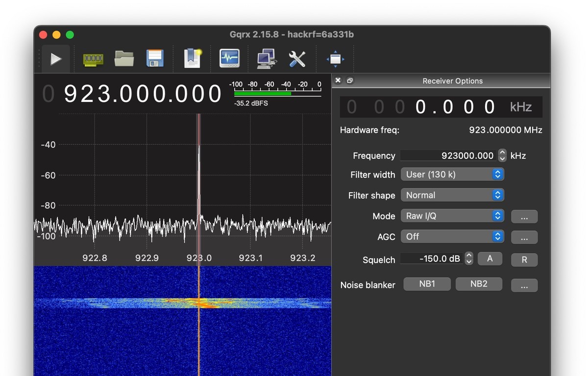Start DSP processing with the play button
This screenshot has height=376, width=588.
56,59
